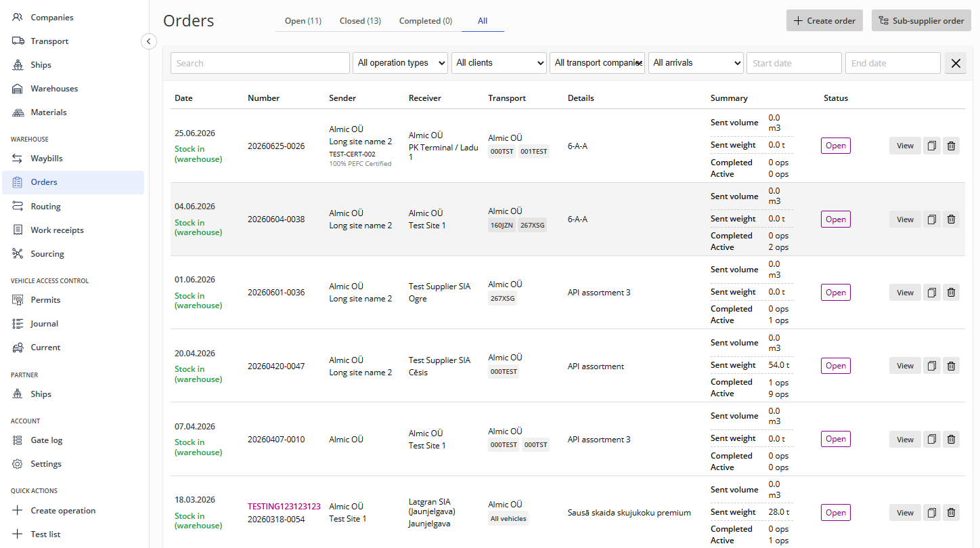Open All arrivals dropdown
This screenshot has width=980, height=548.
[x=696, y=63]
